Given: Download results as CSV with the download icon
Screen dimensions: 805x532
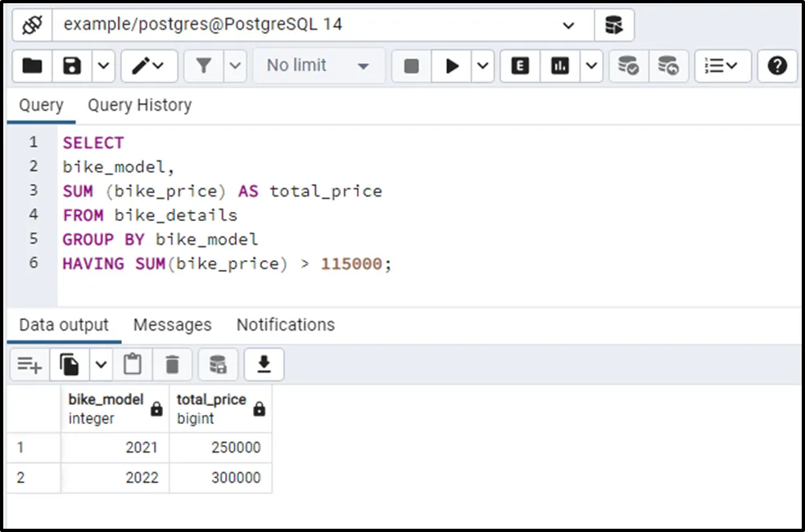Looking at the screenshot, I should point(264,365).
